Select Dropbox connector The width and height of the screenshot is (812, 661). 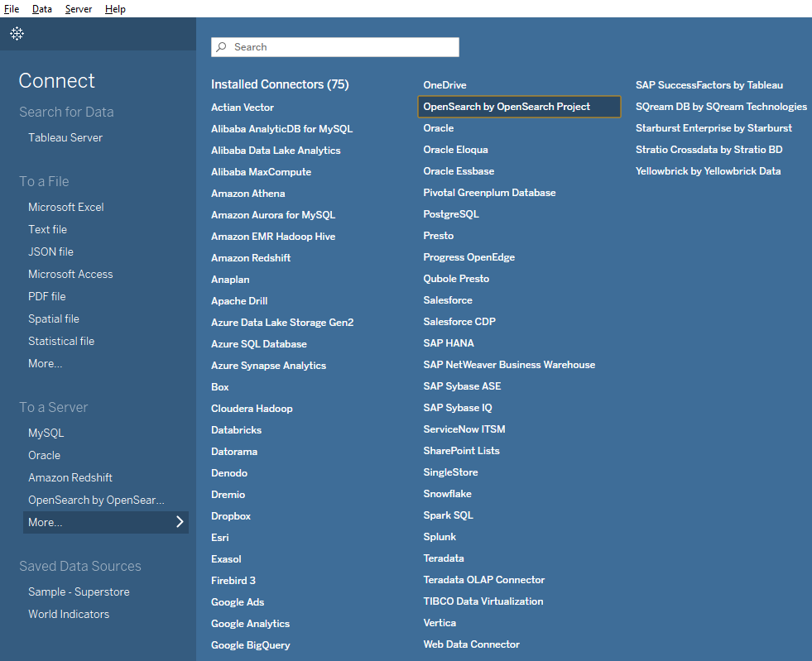(x=231, y=516)
